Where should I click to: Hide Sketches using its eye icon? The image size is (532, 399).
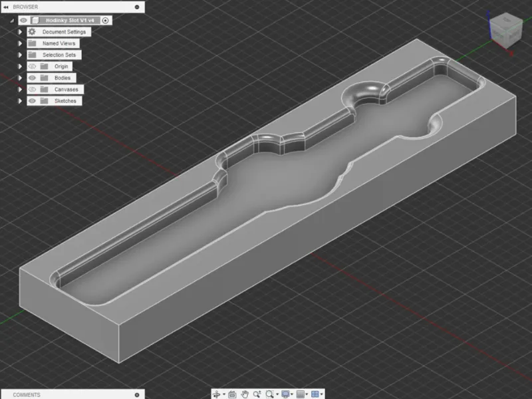tap(32, 101)
